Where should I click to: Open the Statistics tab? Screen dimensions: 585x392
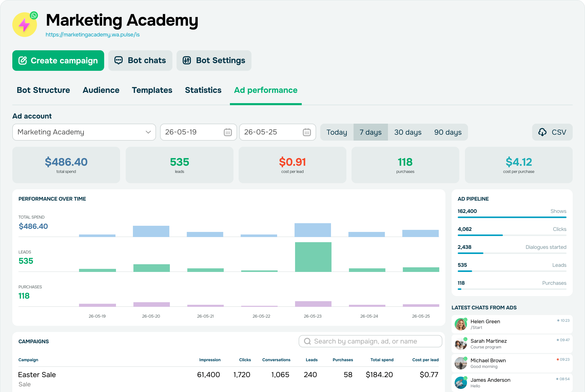pyautogui.click(x=203, y=90)
